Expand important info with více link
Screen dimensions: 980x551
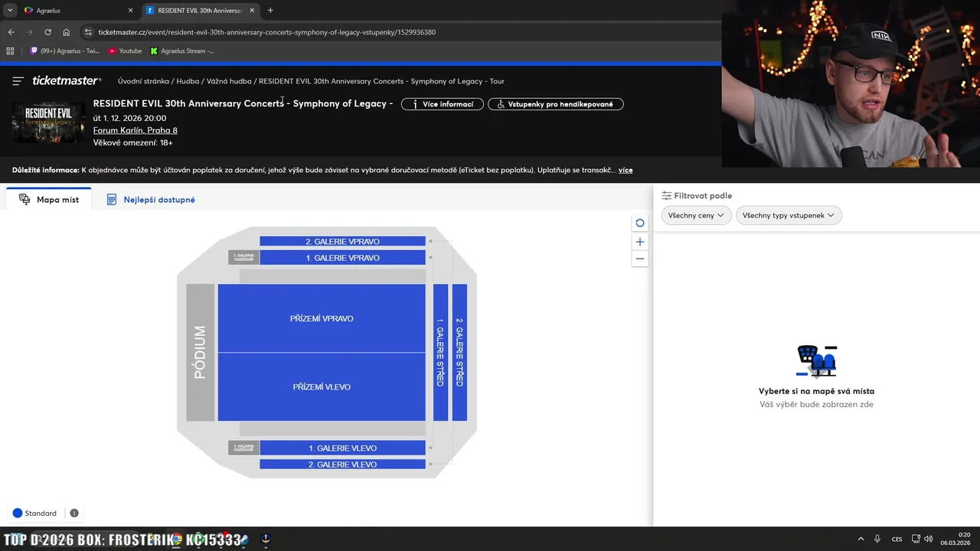(626, 170)
